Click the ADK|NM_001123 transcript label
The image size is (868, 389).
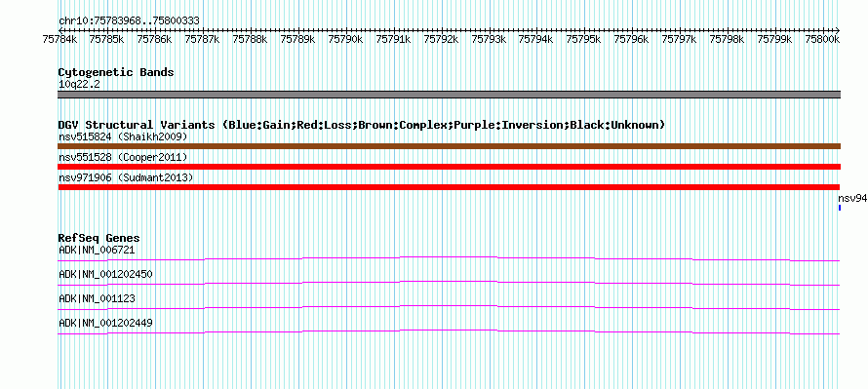97,298
